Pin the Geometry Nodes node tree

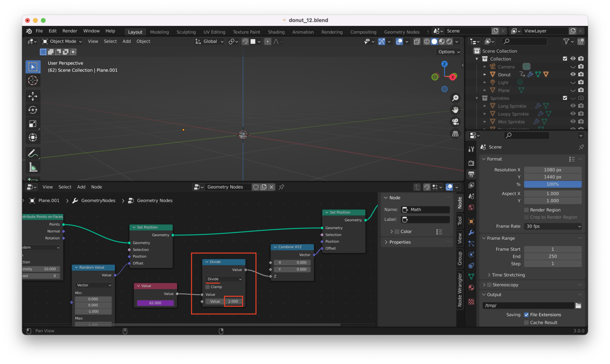pos(281,187)
